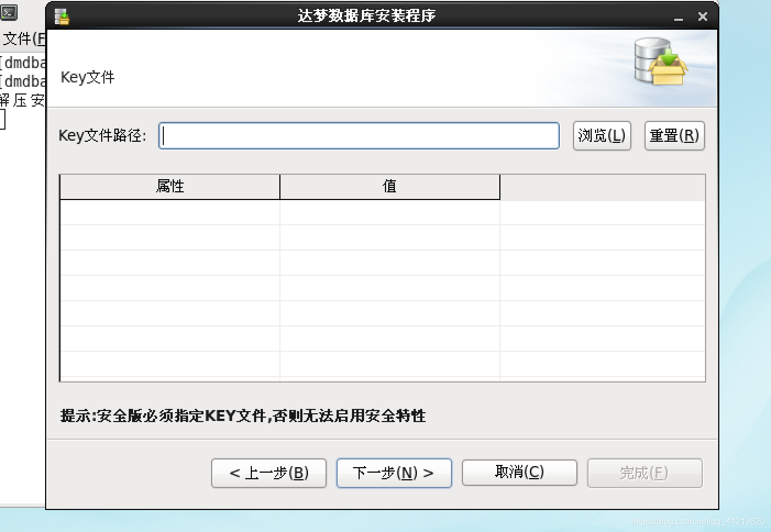Image resolution: width=771 pixels, height=532 pixels.
Task: Focus the Key文件路径 input field
Action: (359, 136)
